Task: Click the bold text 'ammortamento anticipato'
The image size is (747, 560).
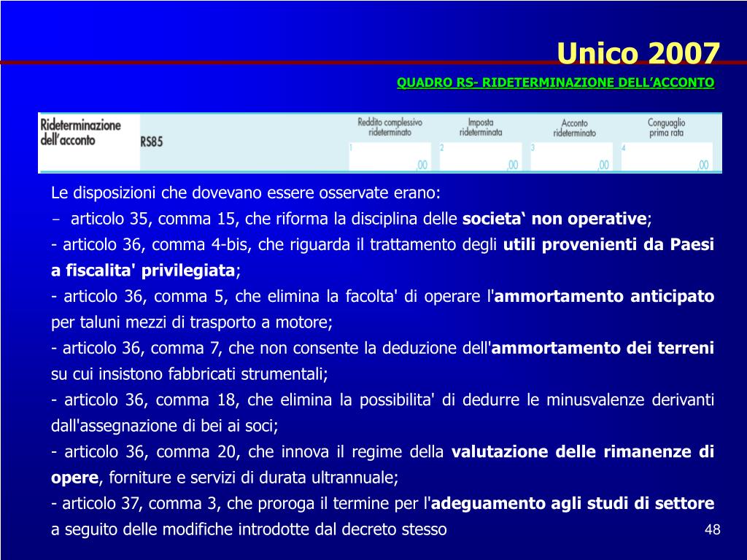Action: pyautogui.click(x=604, y=296)
